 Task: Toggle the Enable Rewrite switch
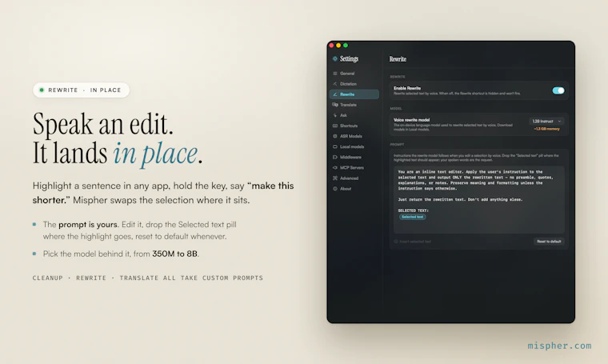pyautogui.click(x=558, y=90)
